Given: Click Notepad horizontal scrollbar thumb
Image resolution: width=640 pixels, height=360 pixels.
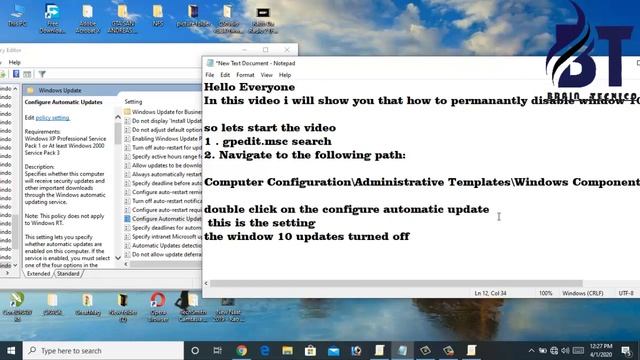Looking at the screenshot, I should pyautogui.click(x=396, y=283).
